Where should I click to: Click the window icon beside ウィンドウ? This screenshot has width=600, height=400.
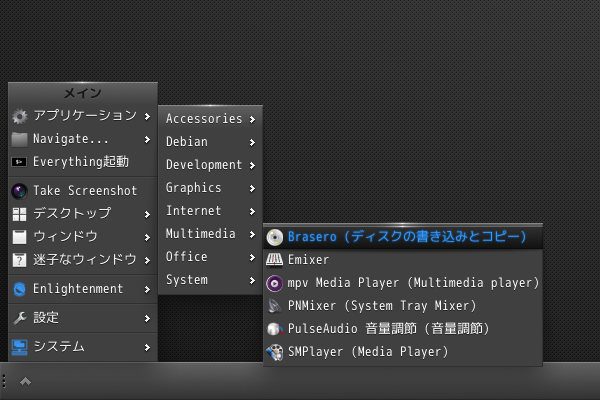(x=20, y=237)
